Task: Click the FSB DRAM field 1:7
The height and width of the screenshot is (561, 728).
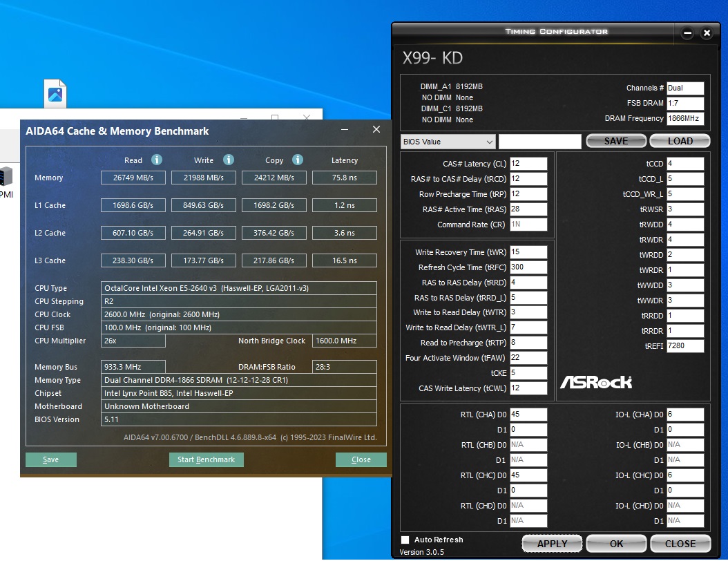Action: [x=685, y=103]
